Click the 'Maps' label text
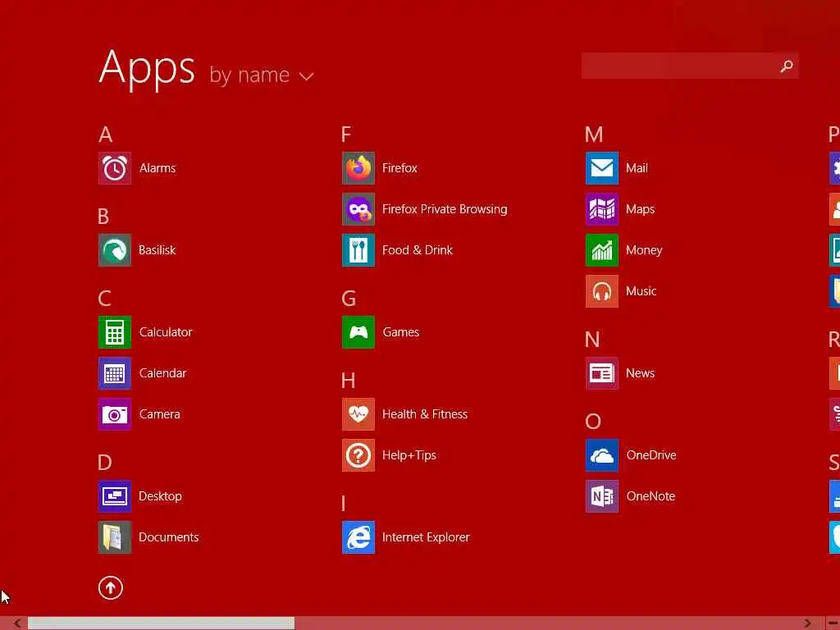This screenshot has width=840, height=630. click(x=640, y=209)
